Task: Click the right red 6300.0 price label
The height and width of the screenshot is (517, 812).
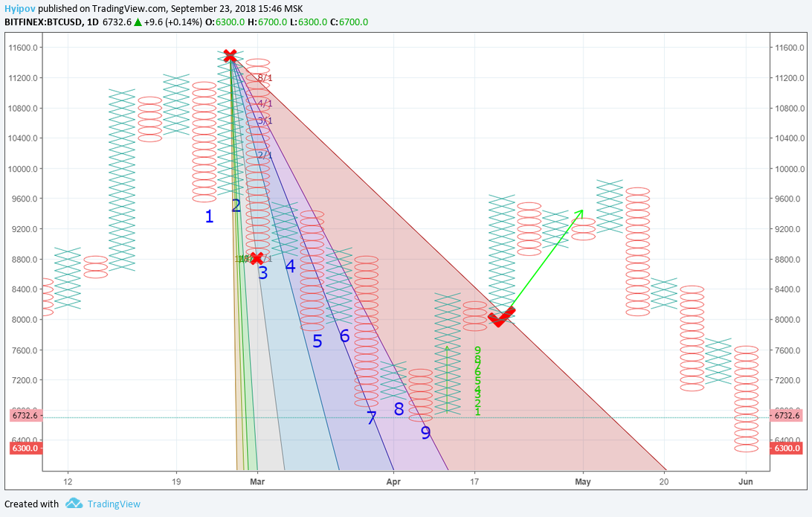Action: [x=787, y=448]
